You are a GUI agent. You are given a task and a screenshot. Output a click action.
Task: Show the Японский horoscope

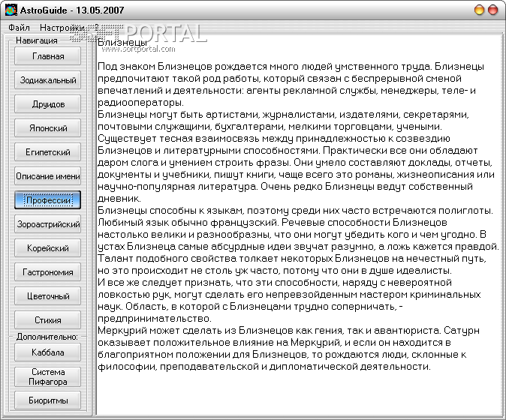point(48,128)
